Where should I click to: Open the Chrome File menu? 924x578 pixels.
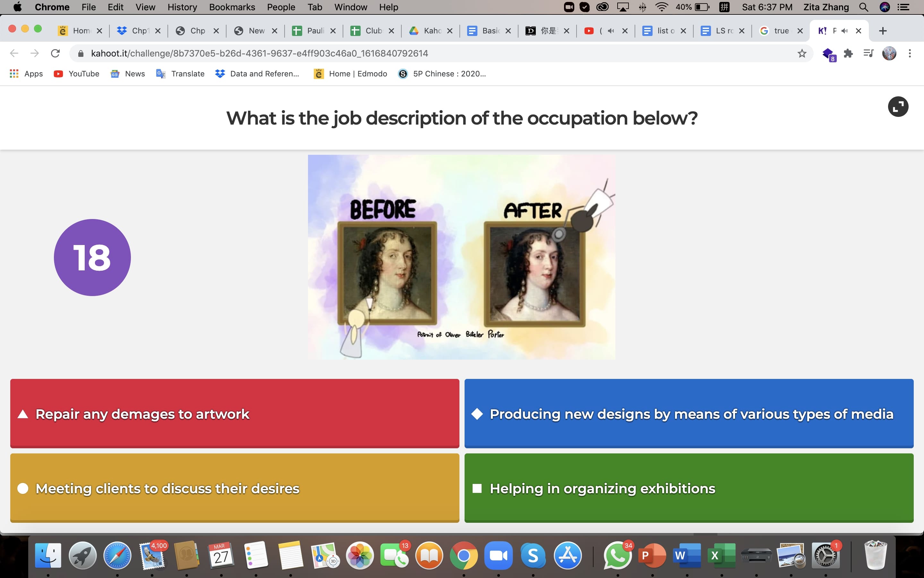click(89, 7)
